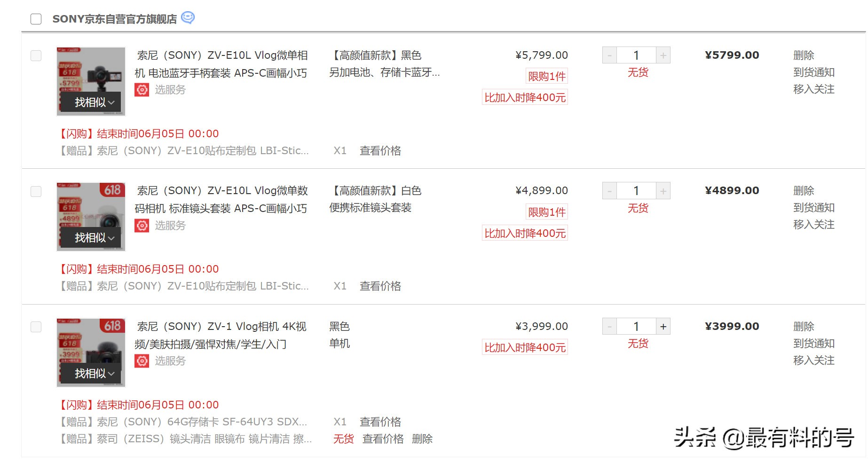Click inside the quantity input field of the second item
868x462 pixels.
636,190
